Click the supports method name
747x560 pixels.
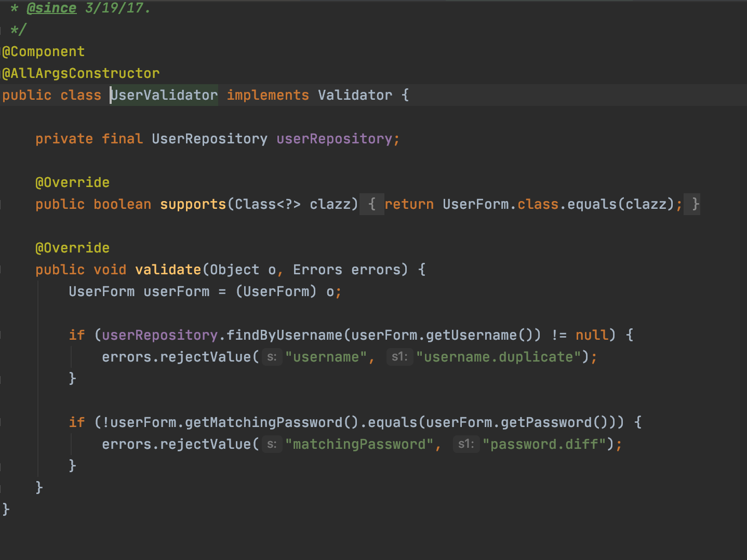[x=193, y=205]
